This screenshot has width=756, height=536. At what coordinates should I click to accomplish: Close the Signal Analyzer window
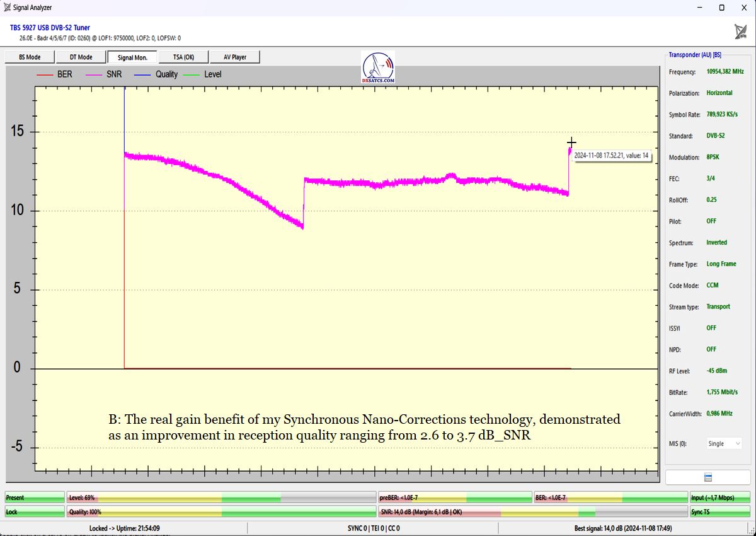pyautogui.click(x=743, y=8)
